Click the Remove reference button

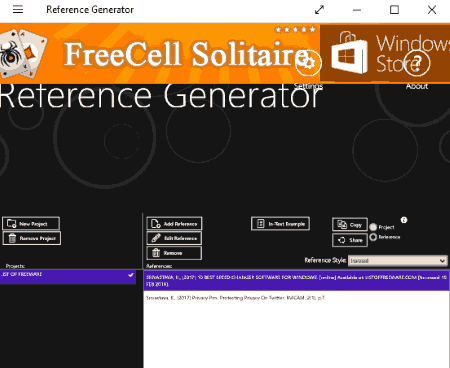click(x=174, y=253)
